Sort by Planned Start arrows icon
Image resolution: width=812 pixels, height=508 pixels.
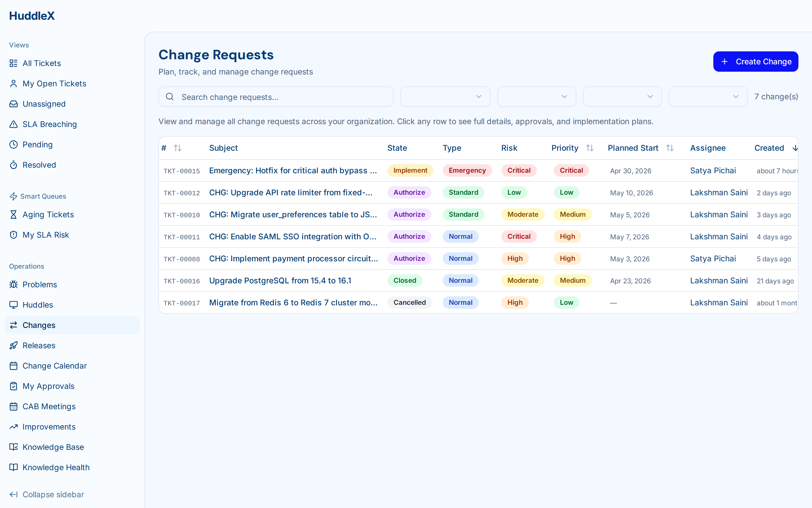670,148
